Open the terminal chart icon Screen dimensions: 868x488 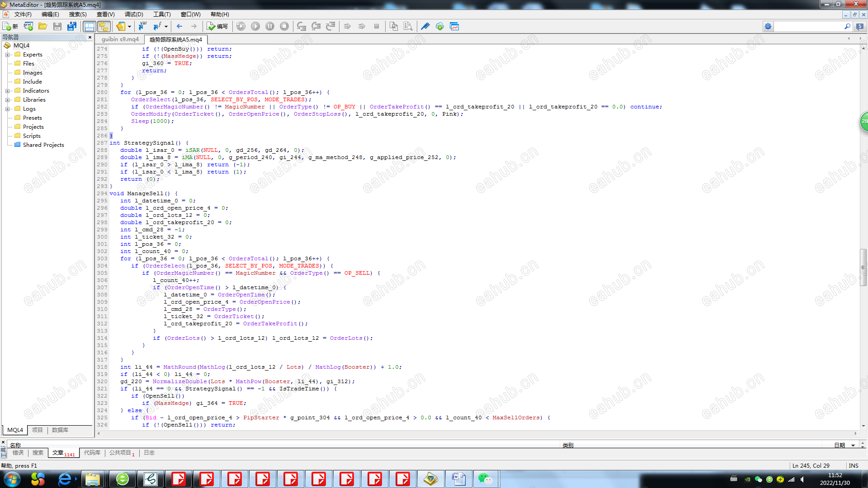(x=454, y=26)
